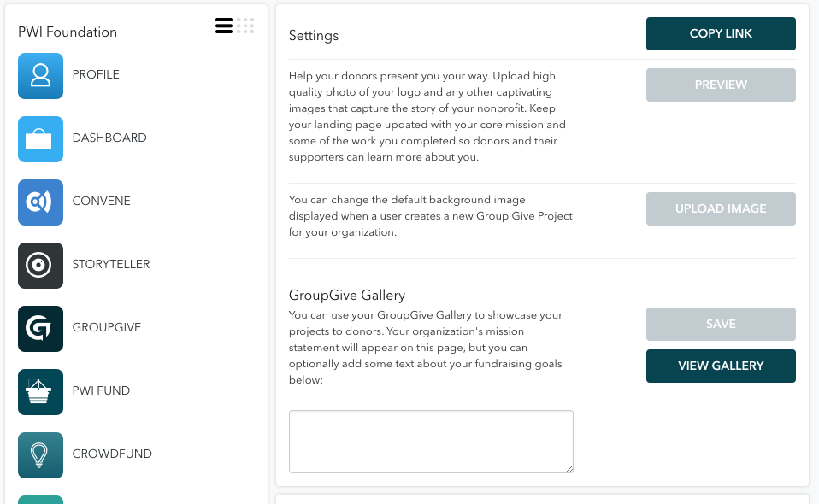Viewport: 819px width, 504px height.
Task: Open the GroupGive G icon
Action: pyautogui.click(x=40, y=328)
